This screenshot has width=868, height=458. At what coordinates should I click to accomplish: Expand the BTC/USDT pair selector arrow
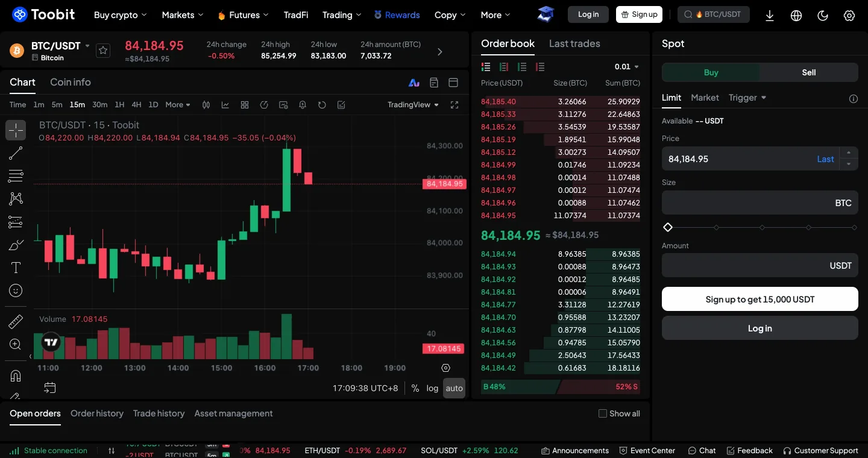coord(87,46)
